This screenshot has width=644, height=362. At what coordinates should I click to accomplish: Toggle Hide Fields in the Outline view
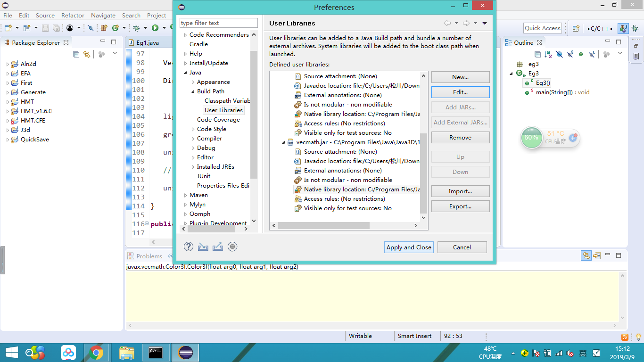559,54
